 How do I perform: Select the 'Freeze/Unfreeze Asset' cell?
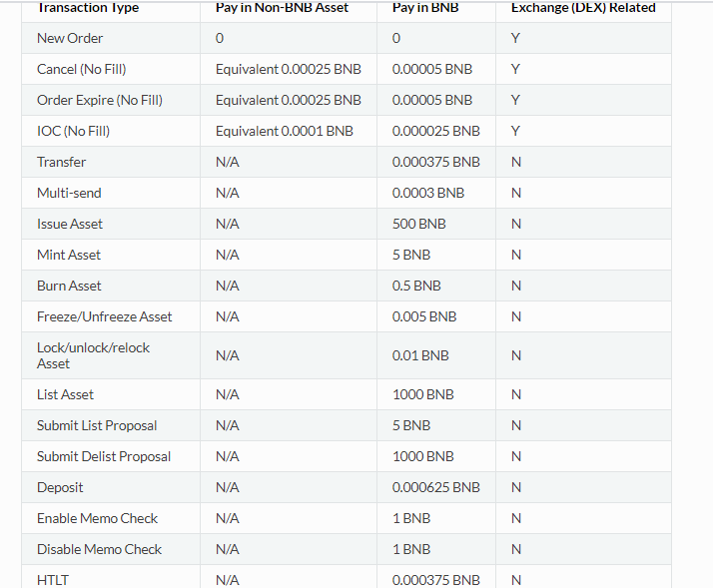click(x=105, y=316)
